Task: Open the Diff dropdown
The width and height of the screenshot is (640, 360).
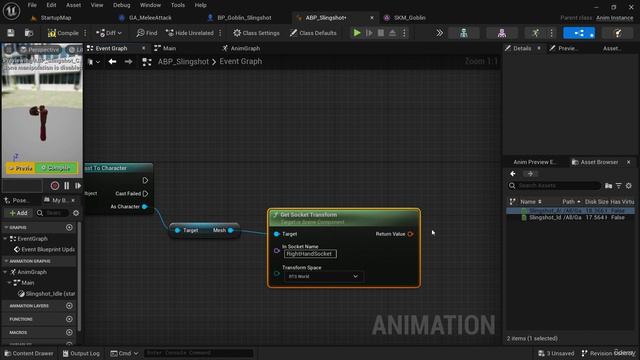Action: pos(109,33)
